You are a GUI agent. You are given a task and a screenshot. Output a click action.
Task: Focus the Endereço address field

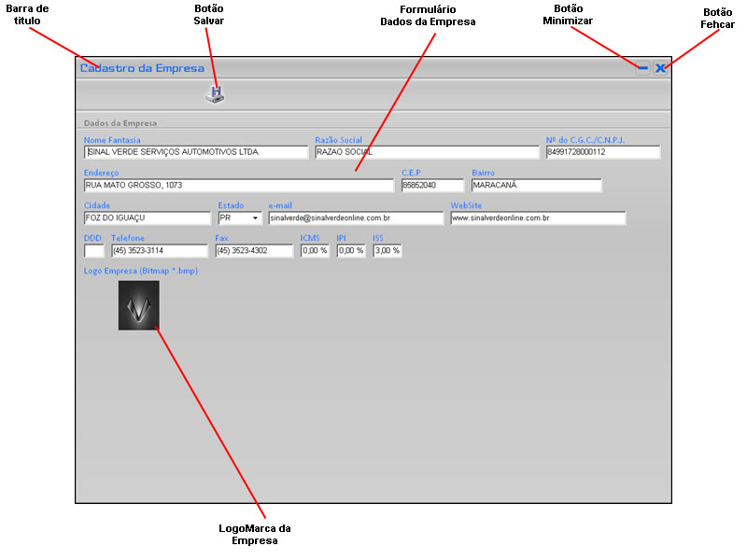click(238, 186)
